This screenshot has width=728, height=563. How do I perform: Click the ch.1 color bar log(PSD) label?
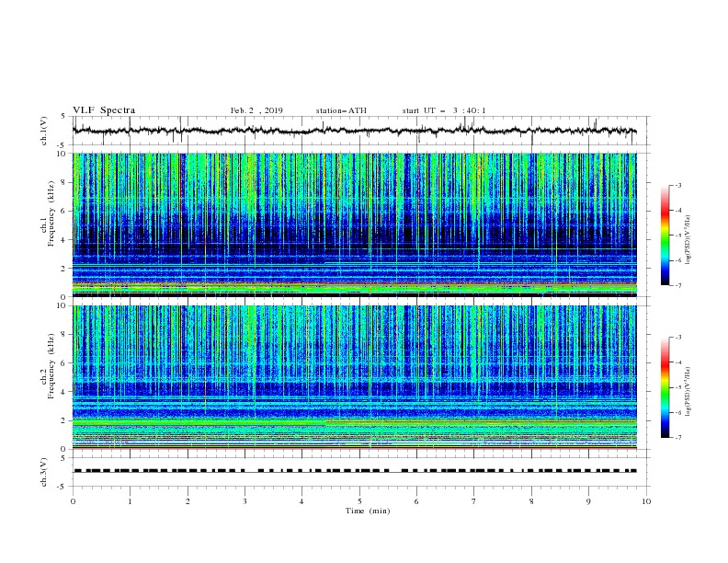pos(688,240)
